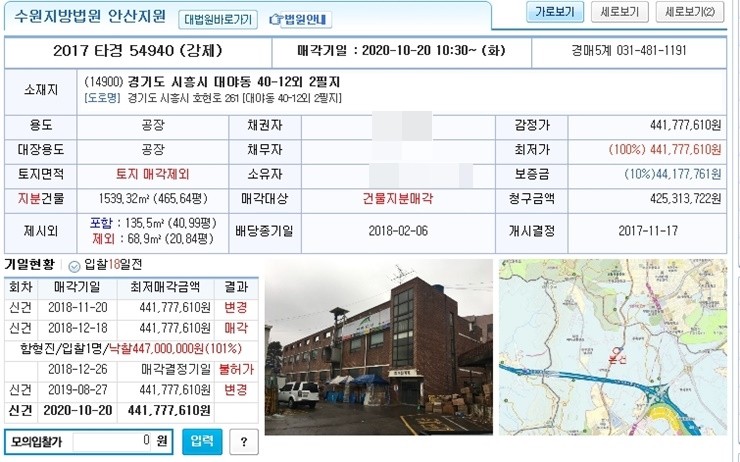
Task: Open the location map thumbnail
Action: click(x=613, y=347)
